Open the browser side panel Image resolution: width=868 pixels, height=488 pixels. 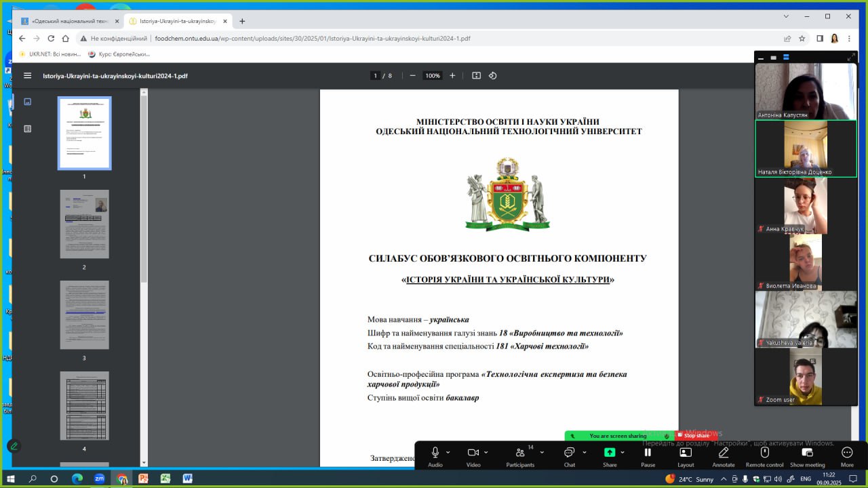click(x=820, y=39)
